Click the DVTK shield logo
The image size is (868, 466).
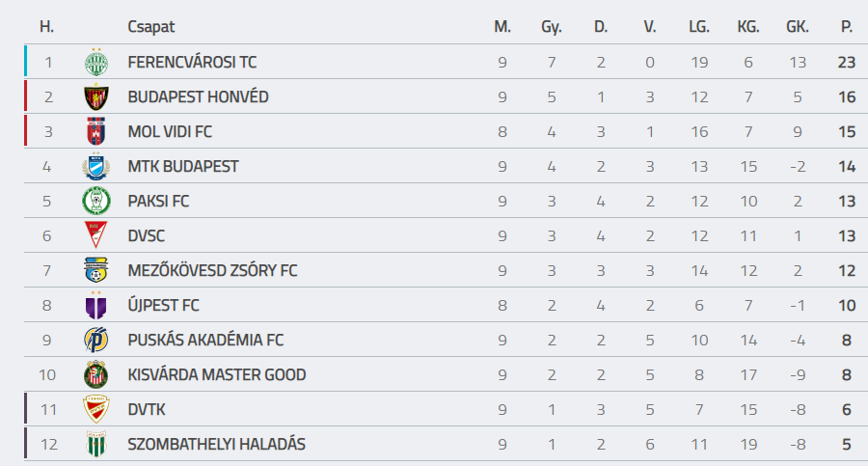click(x=96, y=409)
